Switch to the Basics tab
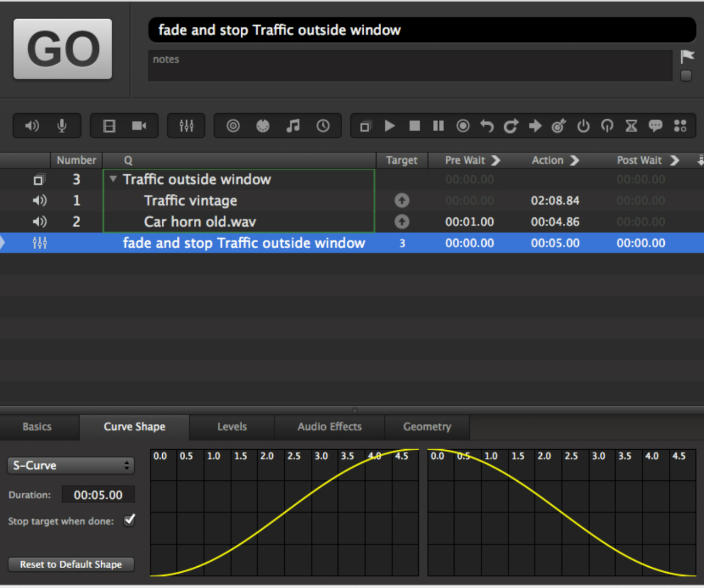This screenshot has width=704, height=588. [37, 427]
